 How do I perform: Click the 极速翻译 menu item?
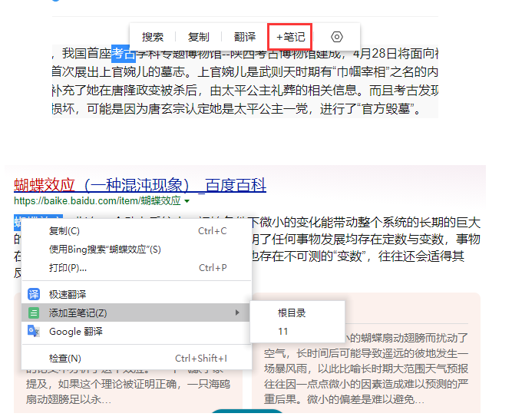pos(137,294)
